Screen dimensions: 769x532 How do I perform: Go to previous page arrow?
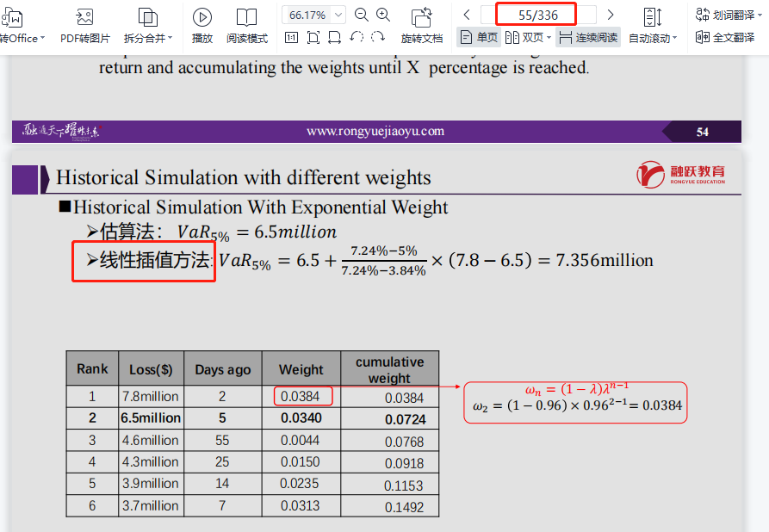(466, 15)
